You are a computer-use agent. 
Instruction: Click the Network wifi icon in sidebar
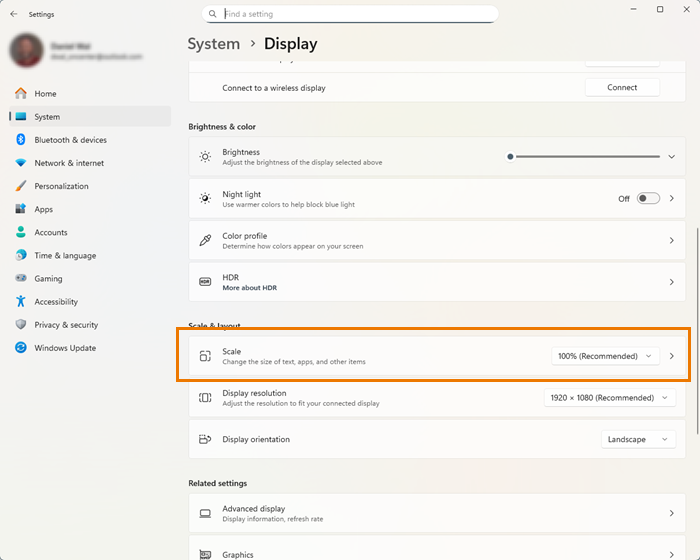[x=21, y=163]
